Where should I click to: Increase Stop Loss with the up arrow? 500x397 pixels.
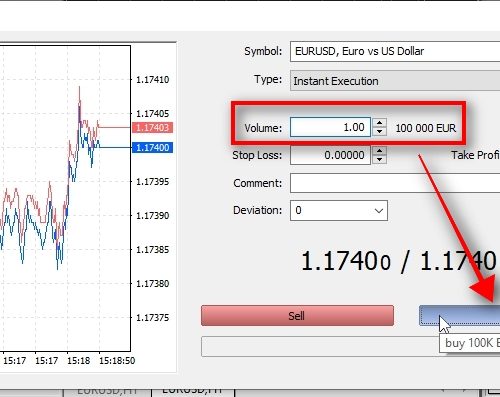379,151
